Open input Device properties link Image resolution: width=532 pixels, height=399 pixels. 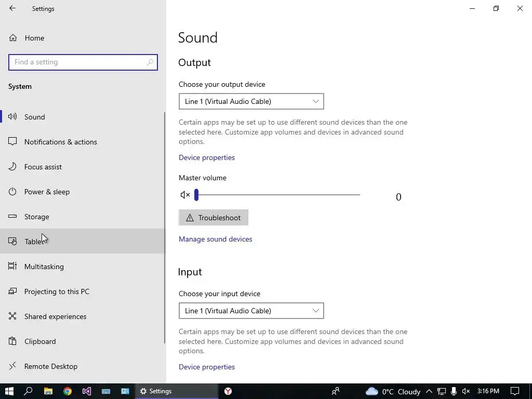[x=207, y=367]
